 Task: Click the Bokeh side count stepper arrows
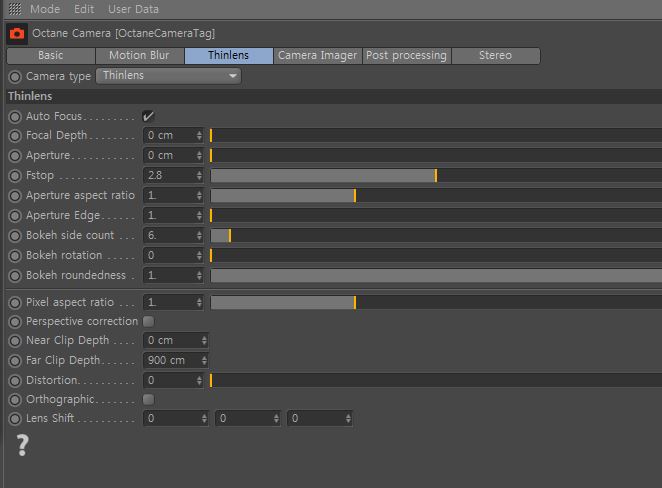click(199, 235)
